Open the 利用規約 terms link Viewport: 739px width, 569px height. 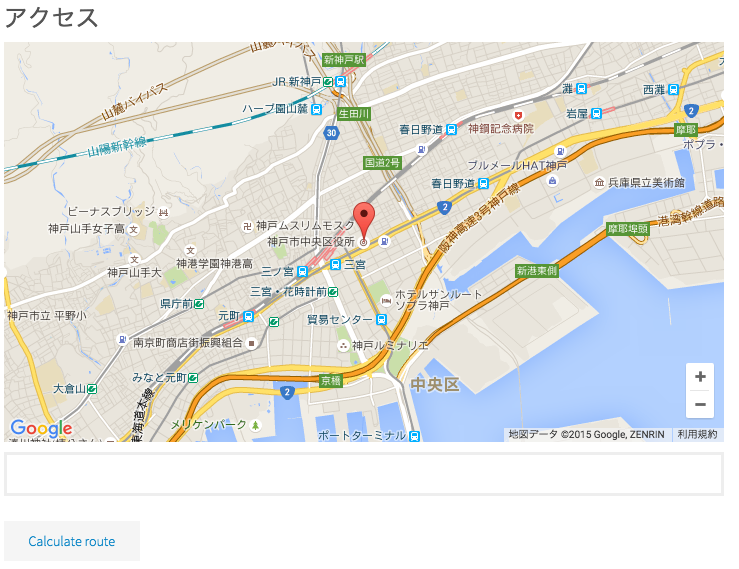pos(697,434)
